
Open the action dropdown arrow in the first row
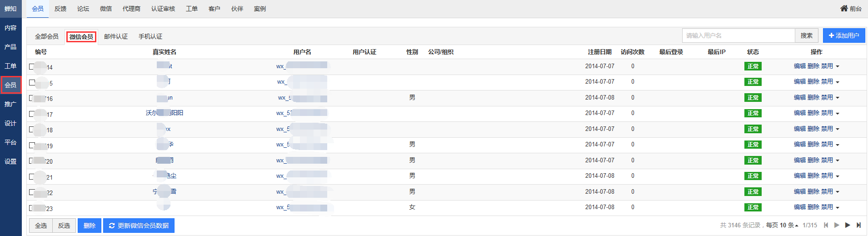point(838,66)
